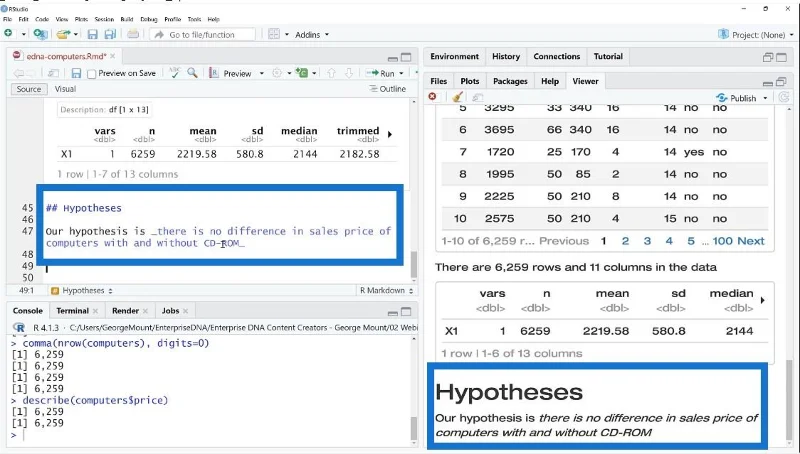
Task: Open recent files dropdown arrow
Action: click(76, 34)
